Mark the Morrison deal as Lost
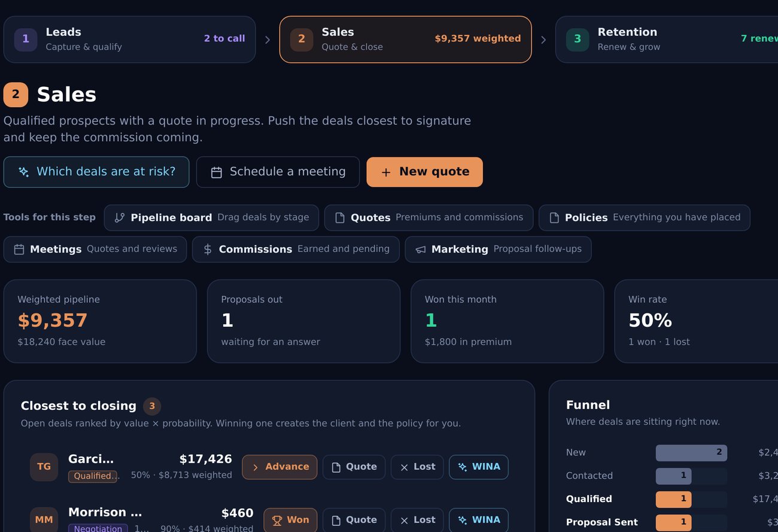 (417, 520)
